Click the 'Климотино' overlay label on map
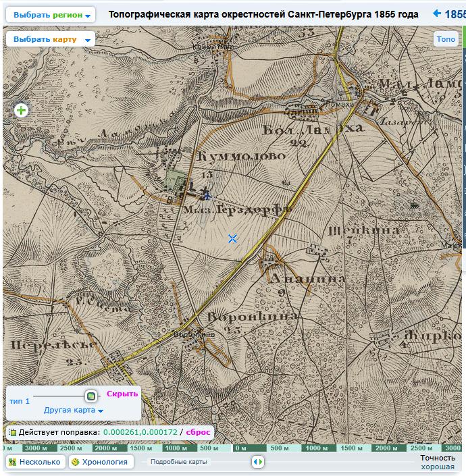466x476 pixels. point(213,47)
